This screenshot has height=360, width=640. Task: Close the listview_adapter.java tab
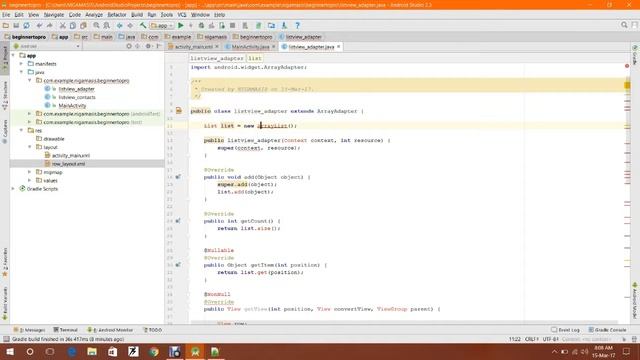pyautogui.click(x=338, y=47)
